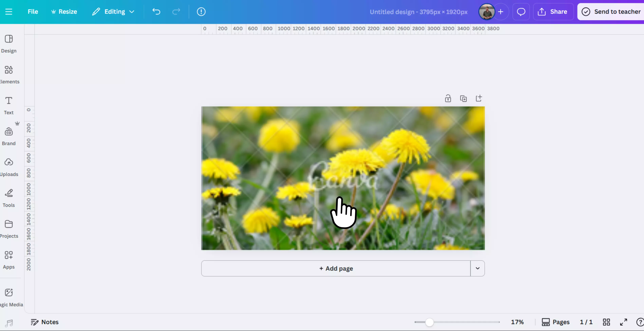Open the Uploads panel
The image size is (644, 331).
9,167
